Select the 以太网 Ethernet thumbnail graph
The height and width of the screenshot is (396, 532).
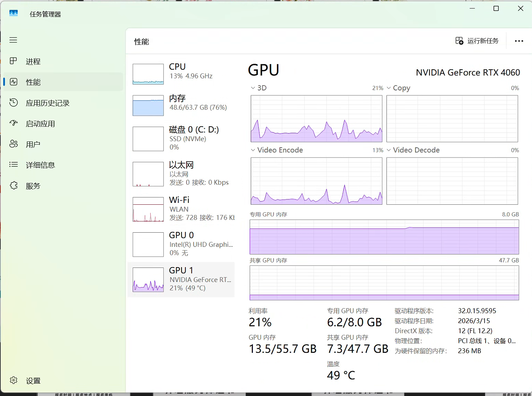click(x=148, y=174)
